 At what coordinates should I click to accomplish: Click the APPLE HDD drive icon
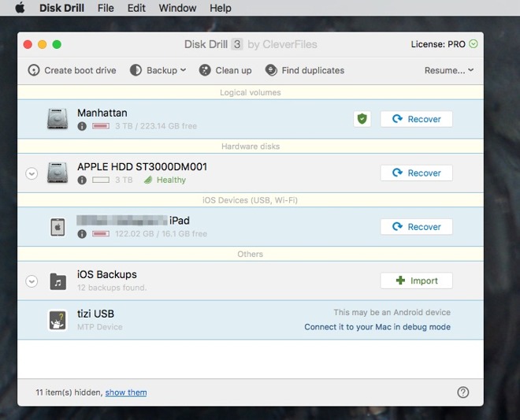click(x=58, y=173)
